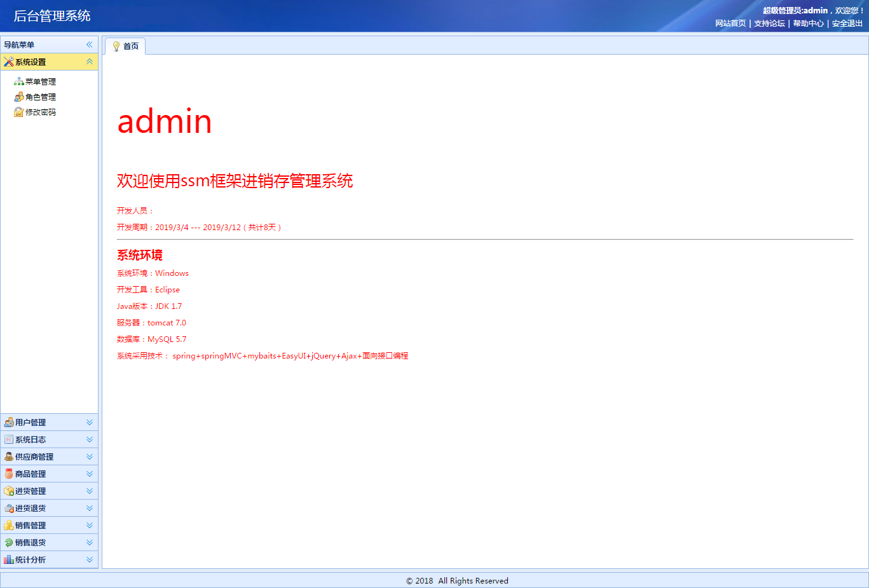Open the 支持论坛 link

769,24
